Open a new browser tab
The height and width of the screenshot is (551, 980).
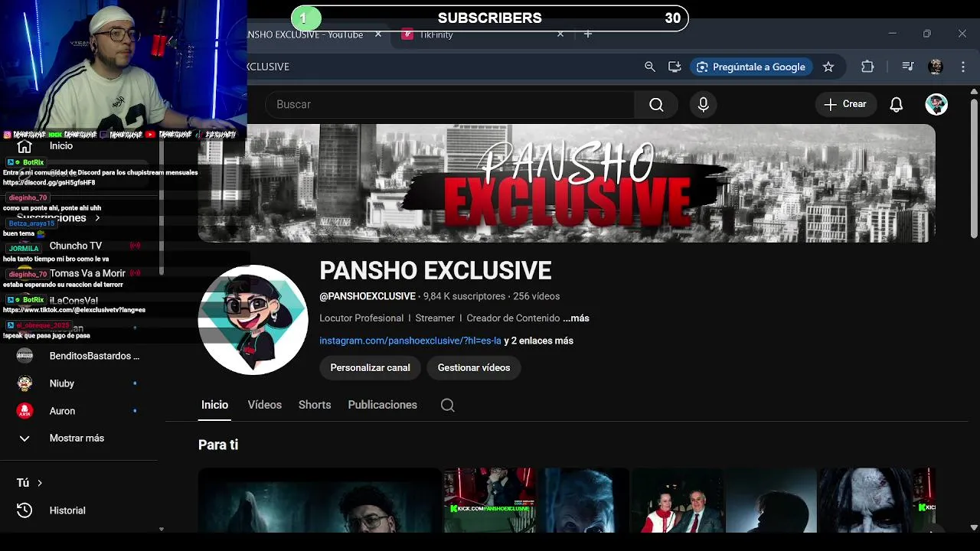[588, 34]
